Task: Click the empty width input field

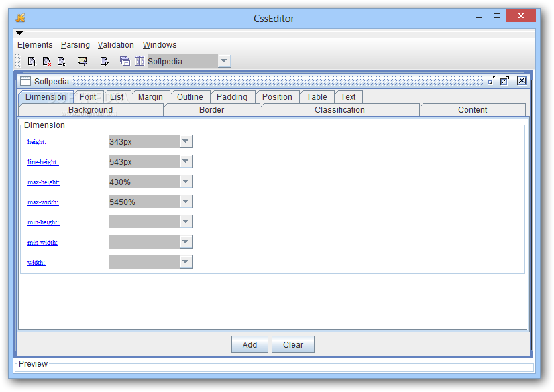Action: (x=144, y=262)
